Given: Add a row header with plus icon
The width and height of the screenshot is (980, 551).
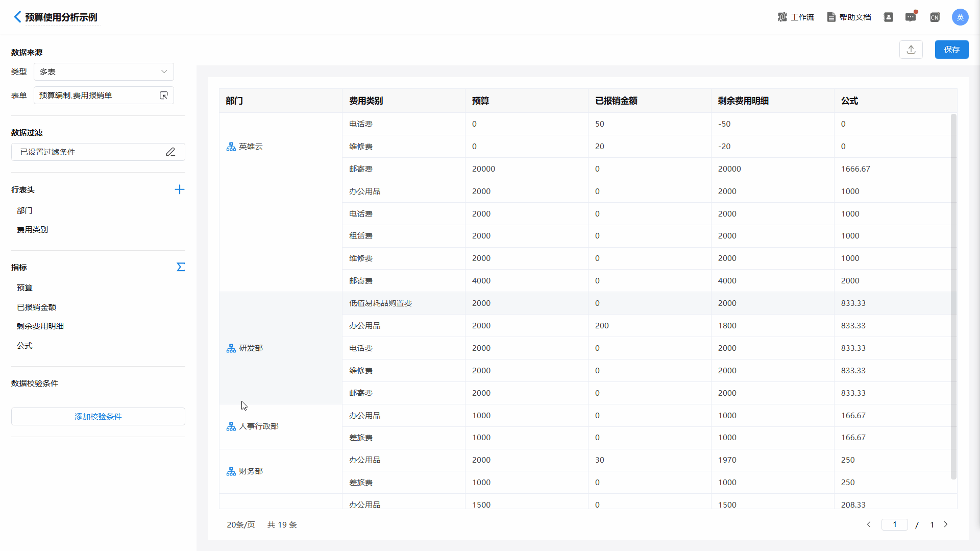Looking at the screenshot, I should click(180, 190).
